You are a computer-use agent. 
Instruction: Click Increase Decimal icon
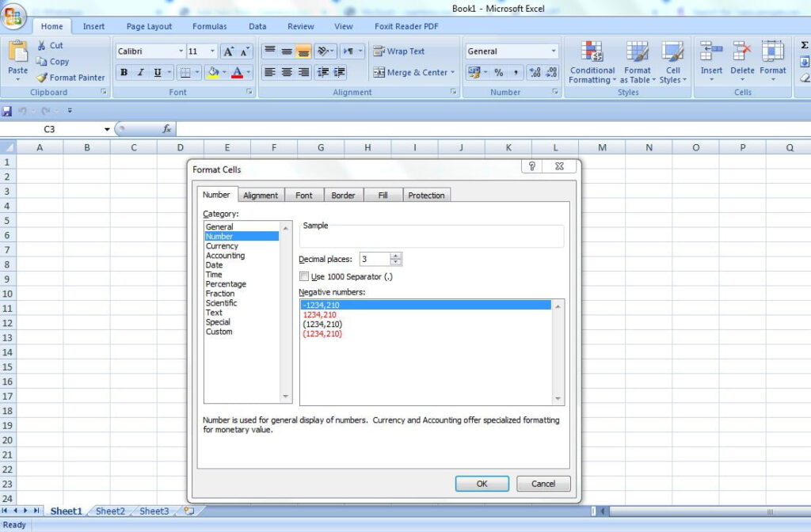[x=535, y=72]
